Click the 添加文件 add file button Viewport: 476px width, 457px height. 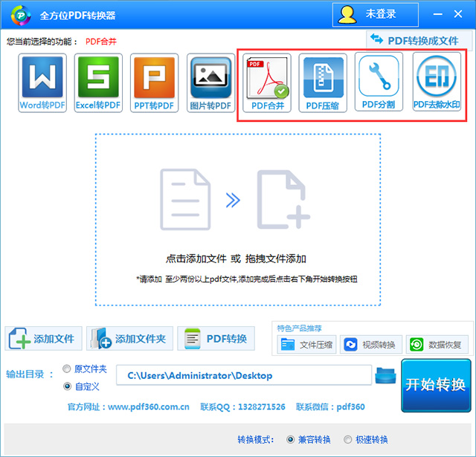point(43,338)
